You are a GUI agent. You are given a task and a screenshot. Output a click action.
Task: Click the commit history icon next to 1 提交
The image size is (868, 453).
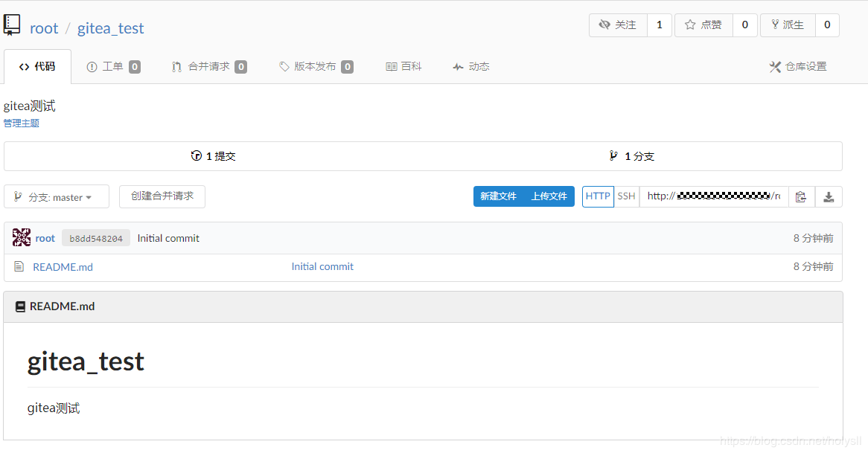coord(195,155)
